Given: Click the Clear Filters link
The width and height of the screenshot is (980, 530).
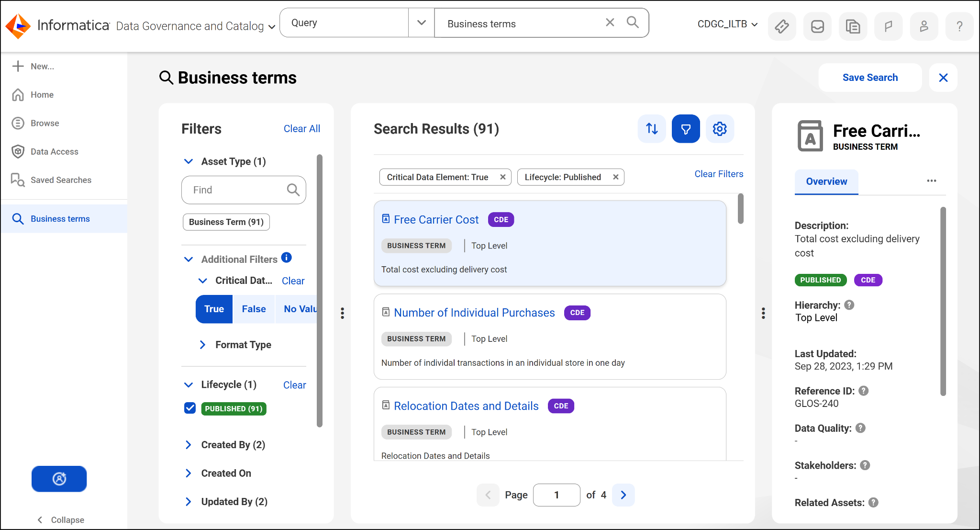Looking at the screenshot, I should click(719, 174).
